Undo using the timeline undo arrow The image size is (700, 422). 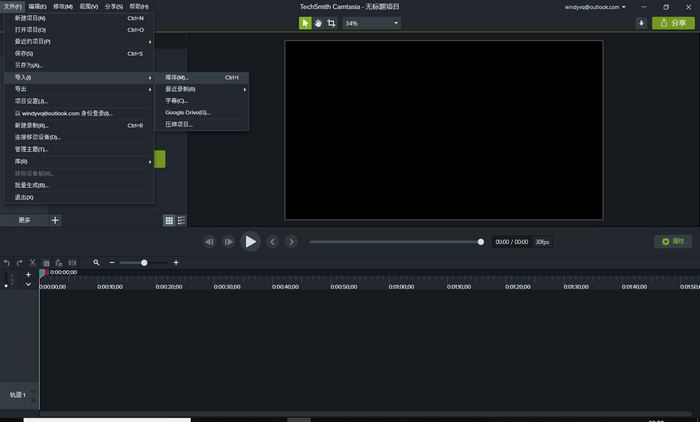coord(7,263)
